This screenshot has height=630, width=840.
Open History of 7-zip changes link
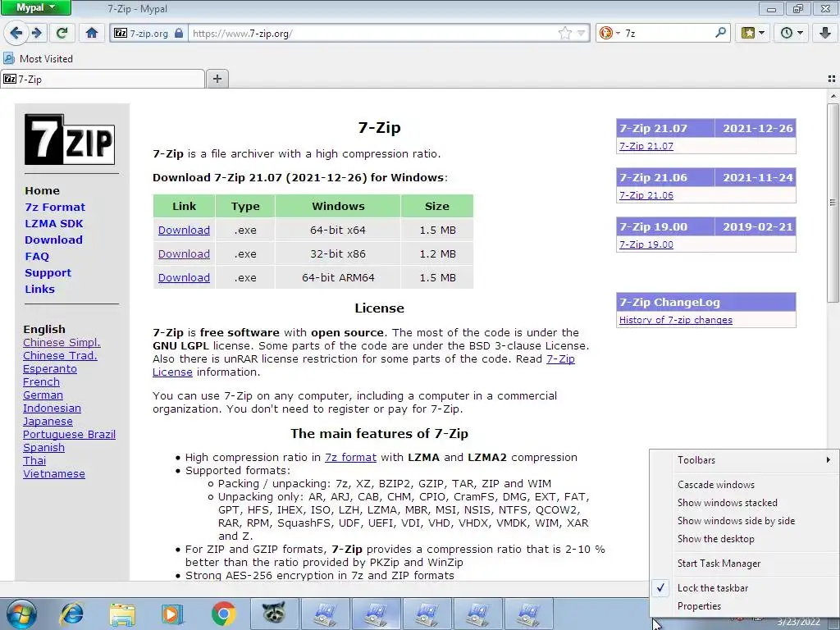(676, 320)
